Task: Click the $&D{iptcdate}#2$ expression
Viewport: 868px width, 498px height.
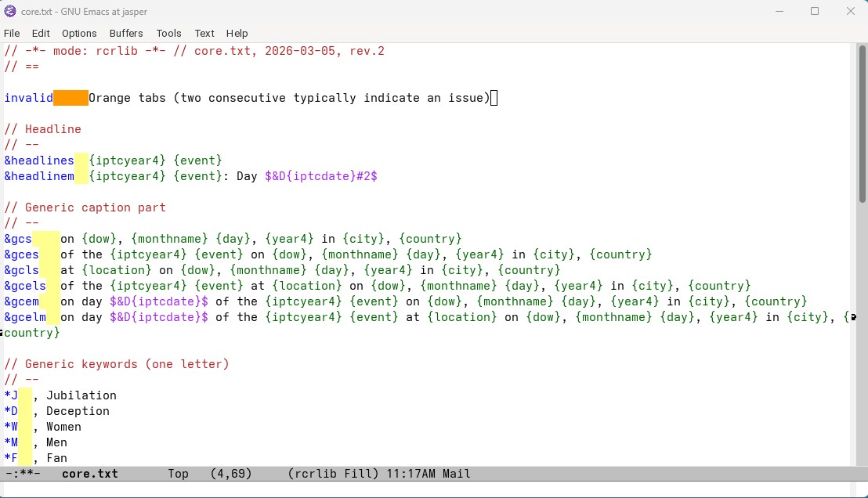Action: click(321, 176)
